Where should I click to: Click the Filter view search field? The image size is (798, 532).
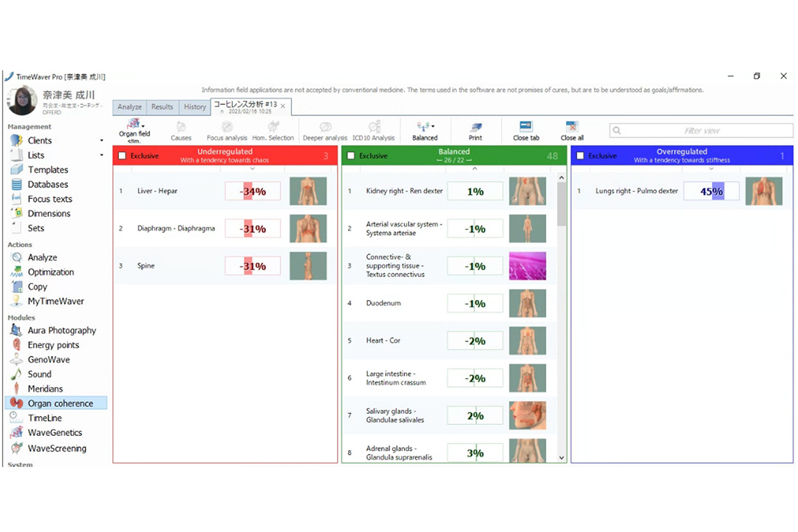[x=700, y=131]
